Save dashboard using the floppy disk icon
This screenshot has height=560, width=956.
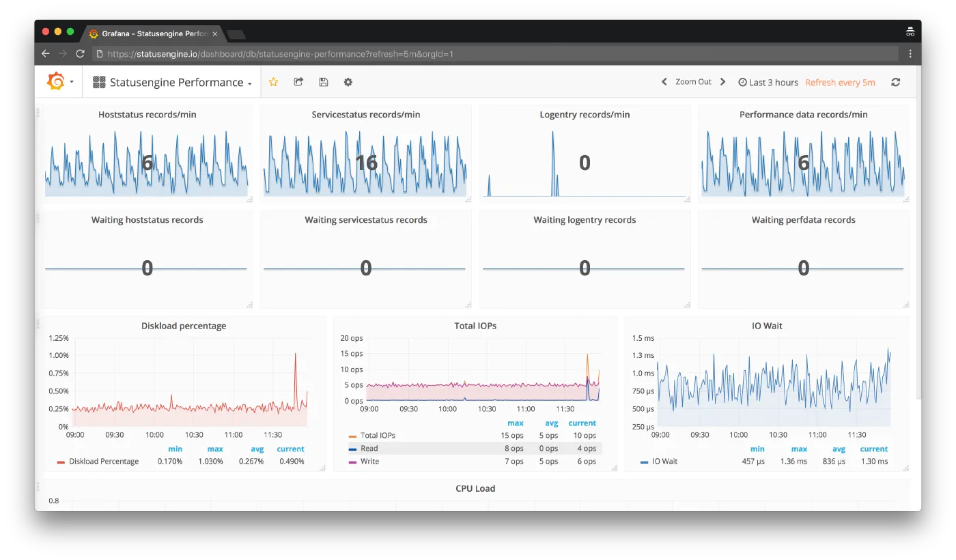[x=324, y=82]
